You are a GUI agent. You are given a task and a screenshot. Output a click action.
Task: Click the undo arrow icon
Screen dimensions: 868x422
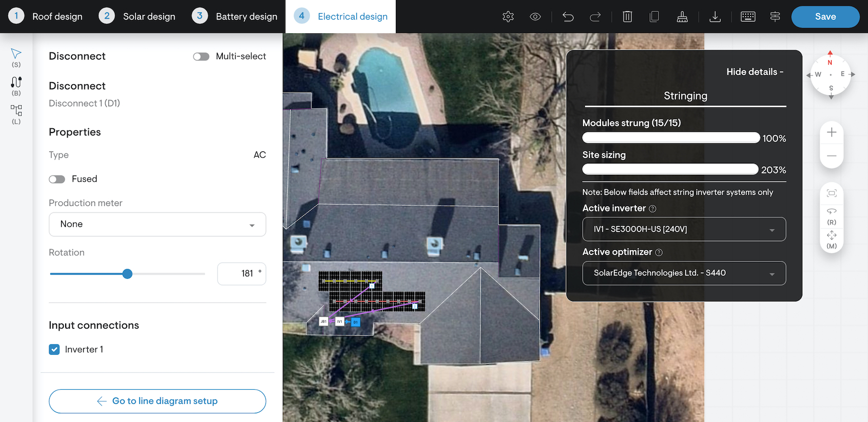568,16
